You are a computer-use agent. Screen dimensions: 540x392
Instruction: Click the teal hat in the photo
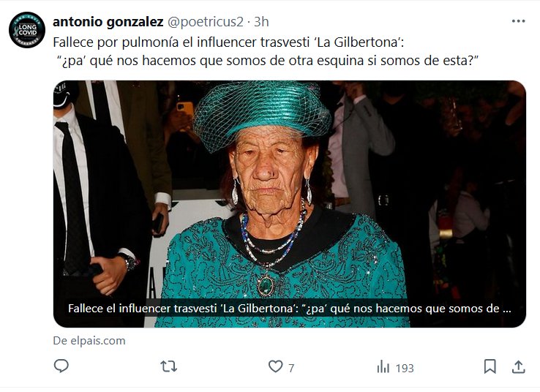click(x=263, y=113)
